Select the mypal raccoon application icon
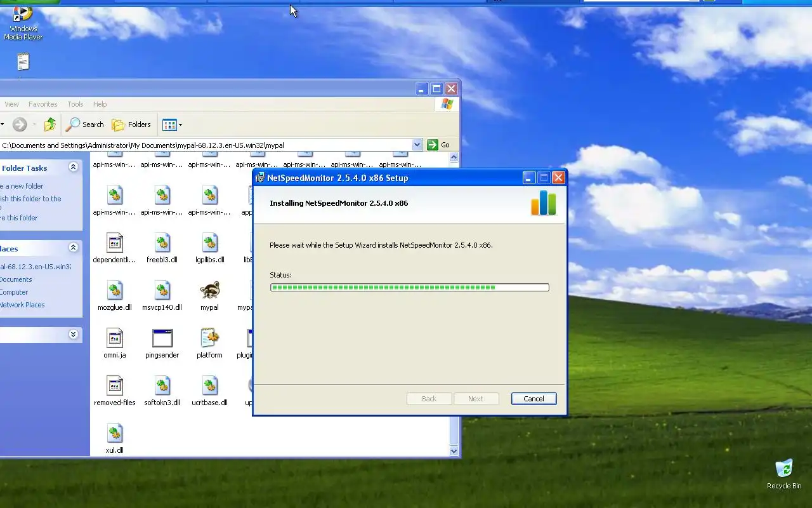 [x=209, y=290]
